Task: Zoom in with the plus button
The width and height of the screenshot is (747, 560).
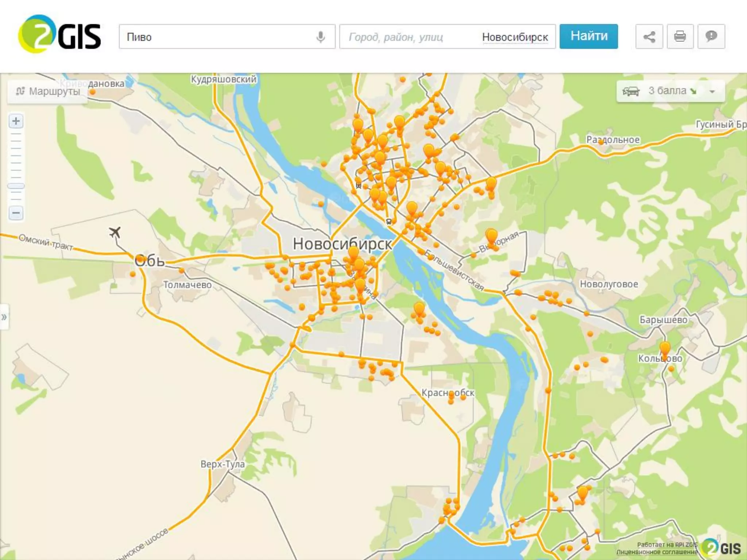Action: click(x=16, y=121)
